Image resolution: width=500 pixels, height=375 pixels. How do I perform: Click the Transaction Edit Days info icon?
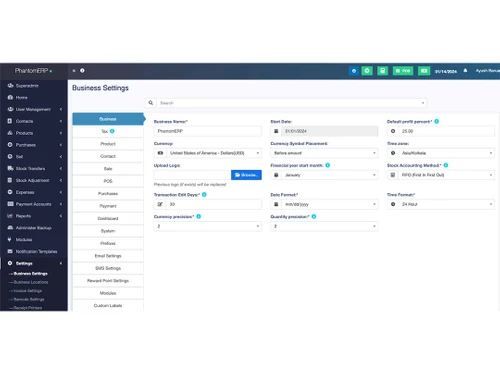(x=204, y=195)
